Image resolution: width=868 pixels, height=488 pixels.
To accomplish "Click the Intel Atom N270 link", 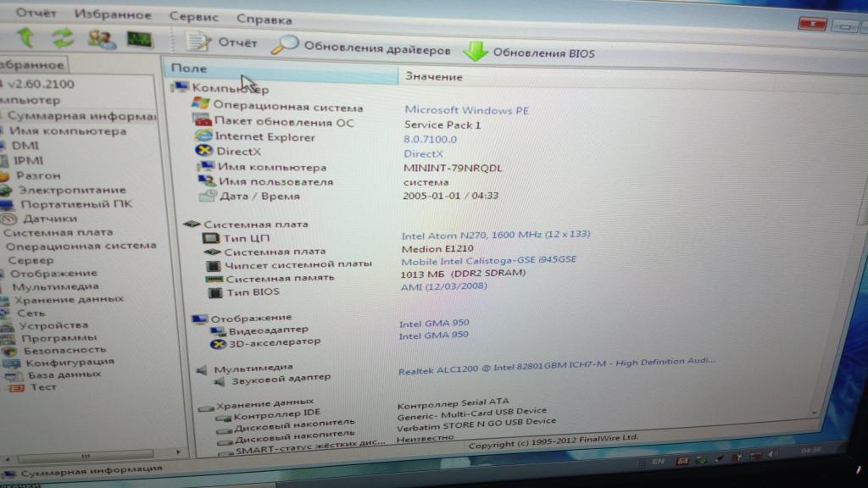I will [495, 235].
